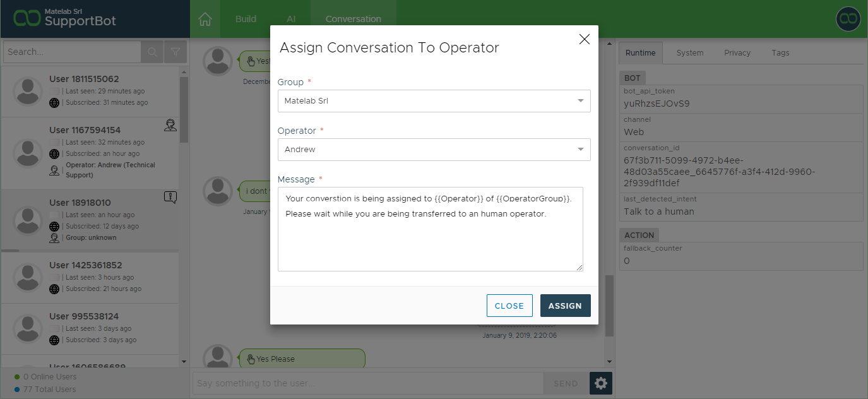This screenshot has width=868, height=399.
Task: Click the conversation scrollbar thumb
Action: [x=609, y=306]
